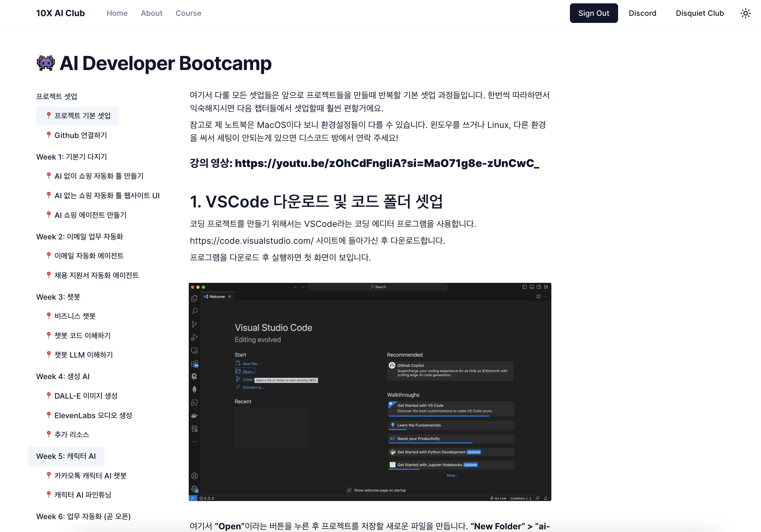The height and width of the screenshot is (532, 761).
Task: Open 채용 지원서 자동화 에이전트 lesson
Action: [x=92, y=275]
